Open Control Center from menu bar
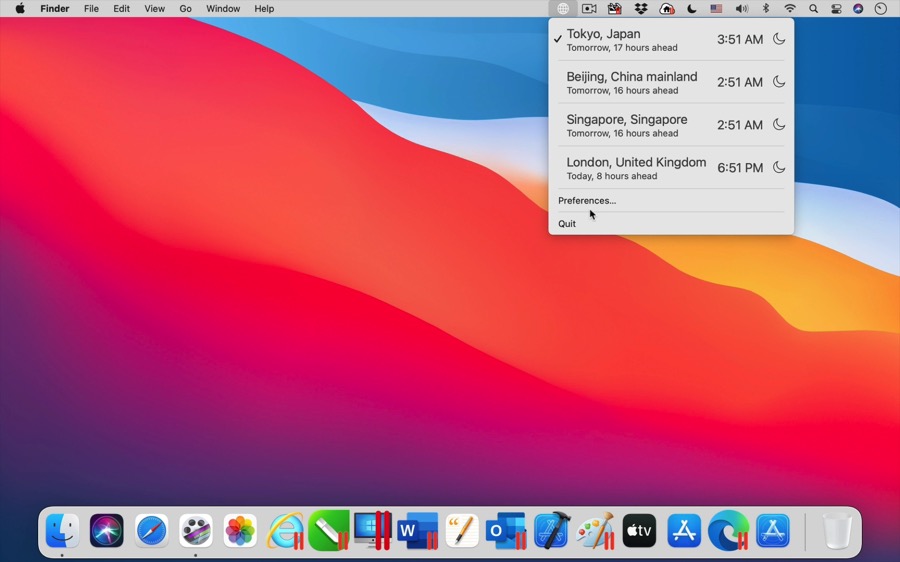 click(x=837, y=9)
